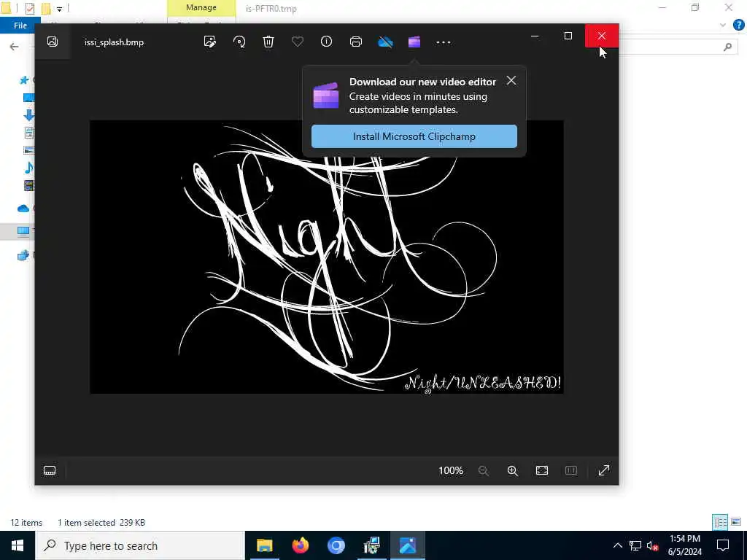
Task: Select Music note icon in Explorer sidebar
Action: click(28, 168)
